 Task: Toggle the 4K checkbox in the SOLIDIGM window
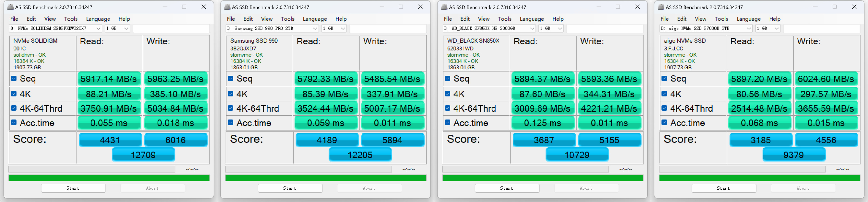point(14,94)
